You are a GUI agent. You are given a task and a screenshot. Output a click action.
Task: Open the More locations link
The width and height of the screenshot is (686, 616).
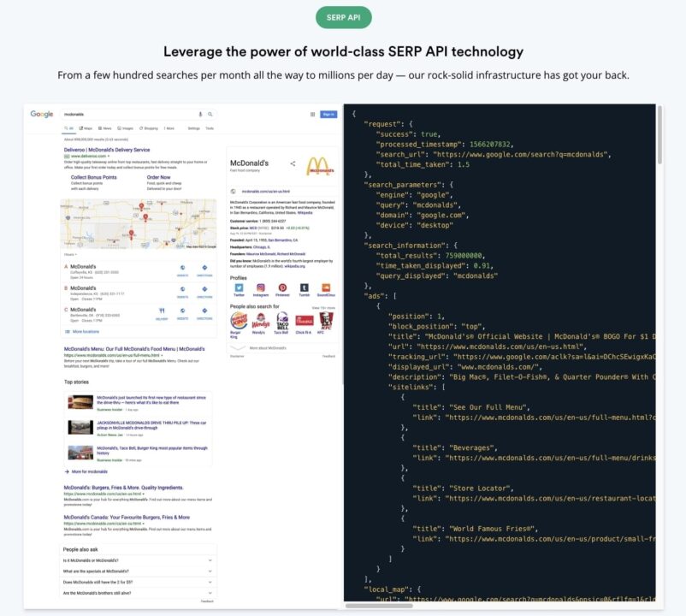click(85, 331)
